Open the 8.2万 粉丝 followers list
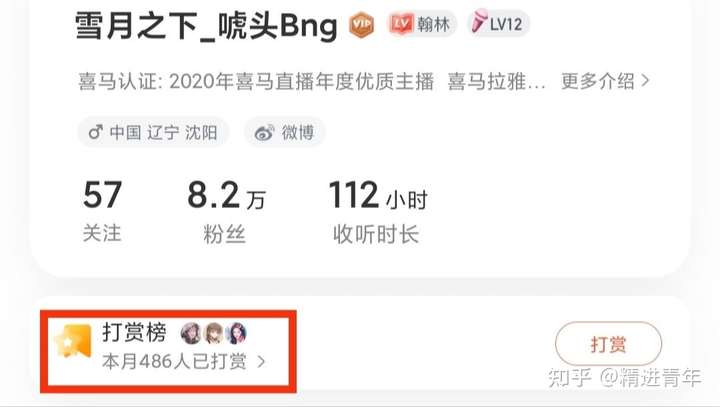This screenshot has height=407, width=720. click(x=226, y=211)
